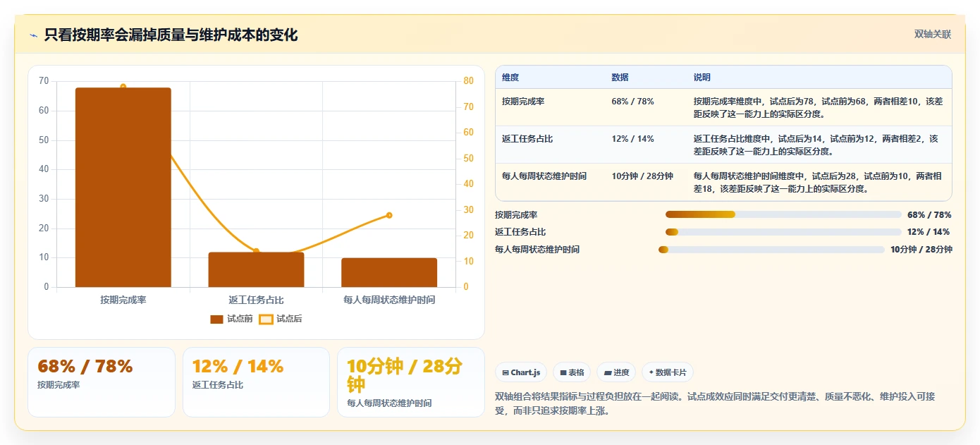The image size is (980, 445).
Task: Click the 每人每周状态维护时间 x-axis label
Action: [389, 300]
